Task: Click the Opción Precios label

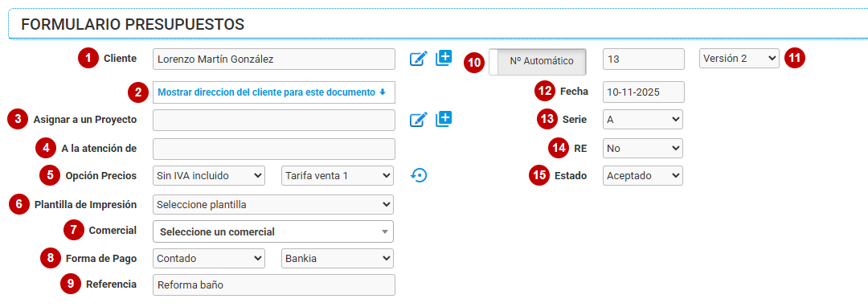Action: [x=100, y=175]
